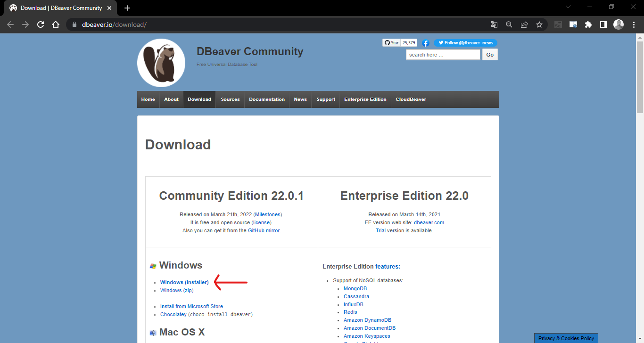Open the Facebook icon link

[x=425, y=43]
